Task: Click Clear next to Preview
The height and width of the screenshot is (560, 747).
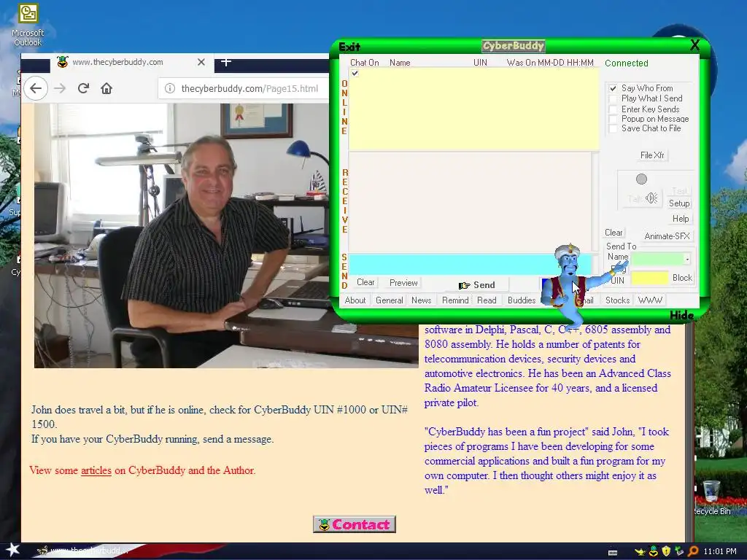Action: 365,282
